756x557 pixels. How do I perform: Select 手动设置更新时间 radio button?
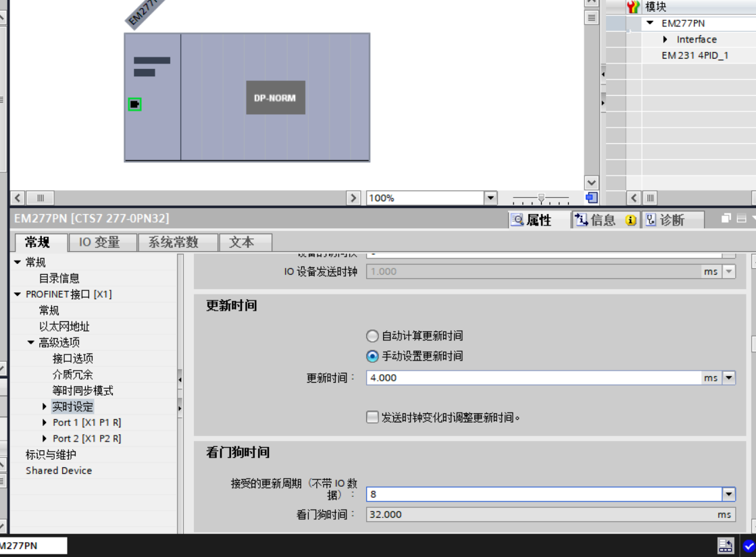pyautogui.click(x=372, y=356)
